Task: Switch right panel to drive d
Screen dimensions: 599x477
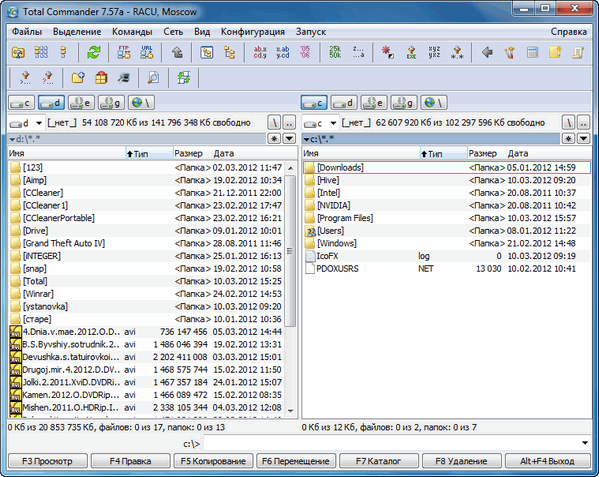Action: point(344,102)
